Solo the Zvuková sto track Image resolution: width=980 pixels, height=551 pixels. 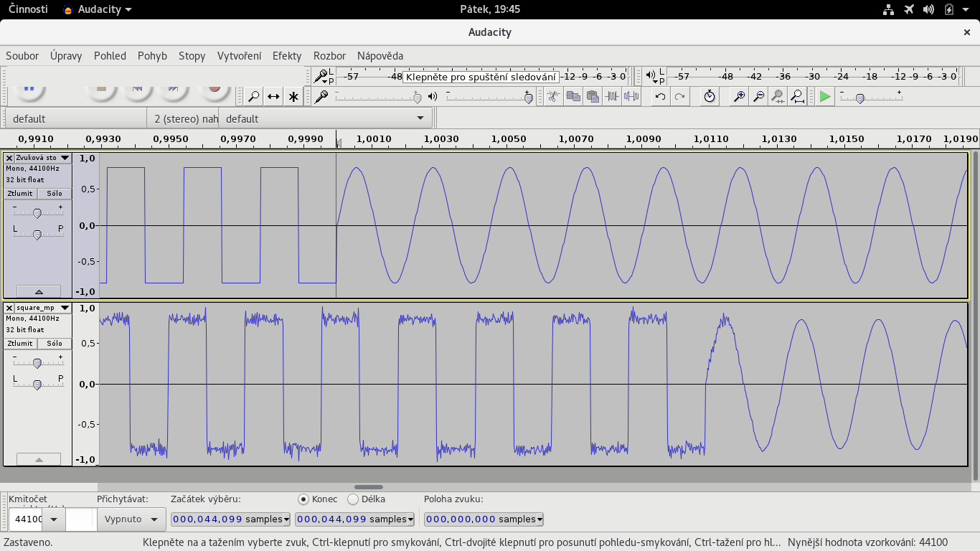click(55, 194)
